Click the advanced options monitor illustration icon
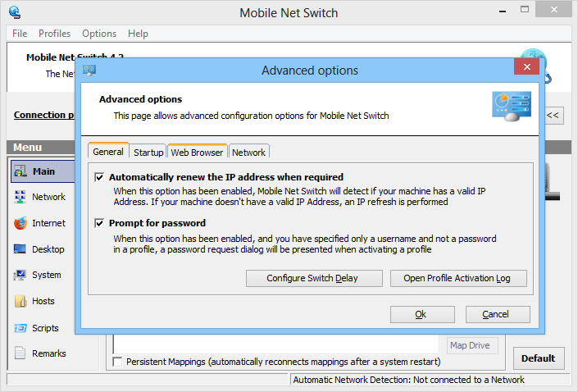The width and height of the screenshot is (578, 392). coord(512,107)
